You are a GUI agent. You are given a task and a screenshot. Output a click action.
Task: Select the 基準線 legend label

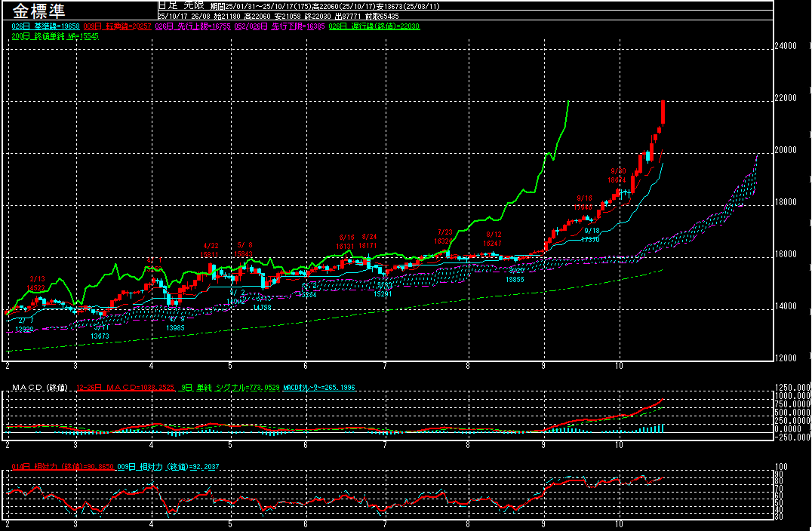(45, 26)
